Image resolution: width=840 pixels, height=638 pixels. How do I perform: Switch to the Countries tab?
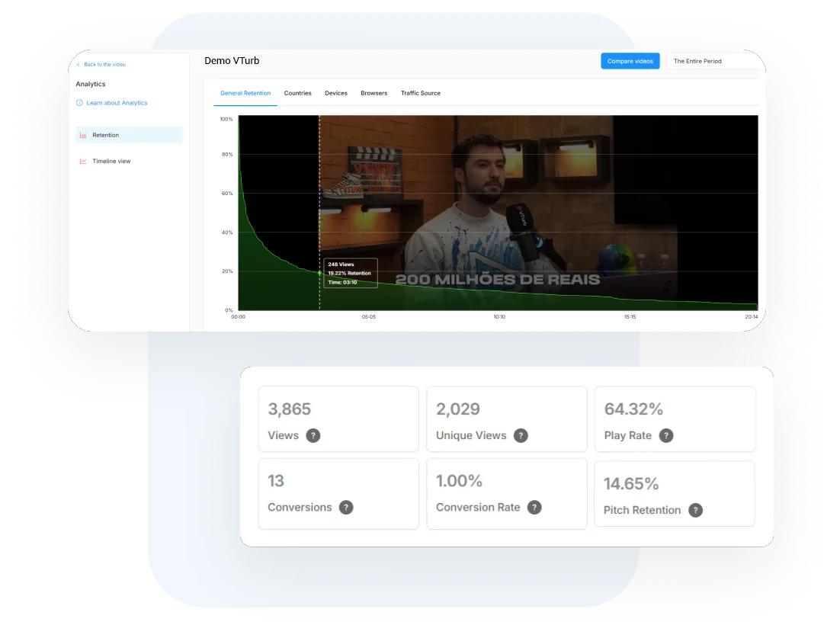(297, 94)
